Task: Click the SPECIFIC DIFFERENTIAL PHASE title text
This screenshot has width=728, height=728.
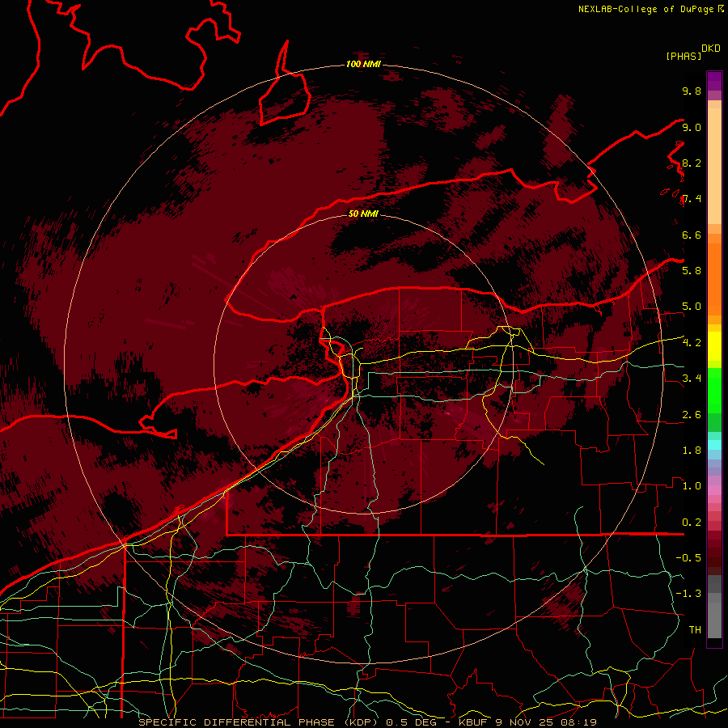Action: pyautogui.click(x=236, y=722)
